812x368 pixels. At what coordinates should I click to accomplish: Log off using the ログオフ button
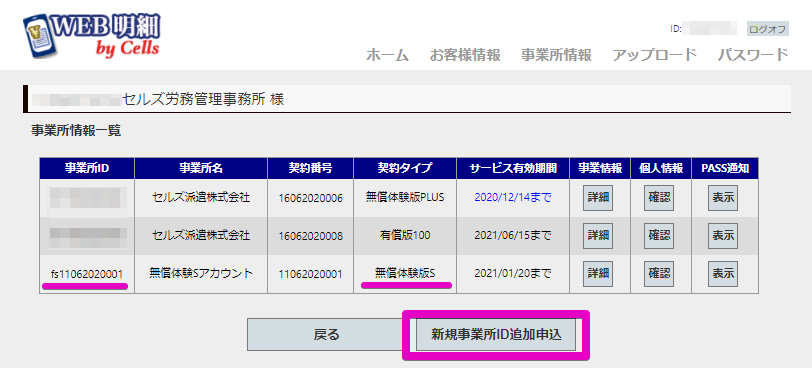[767, 29]
